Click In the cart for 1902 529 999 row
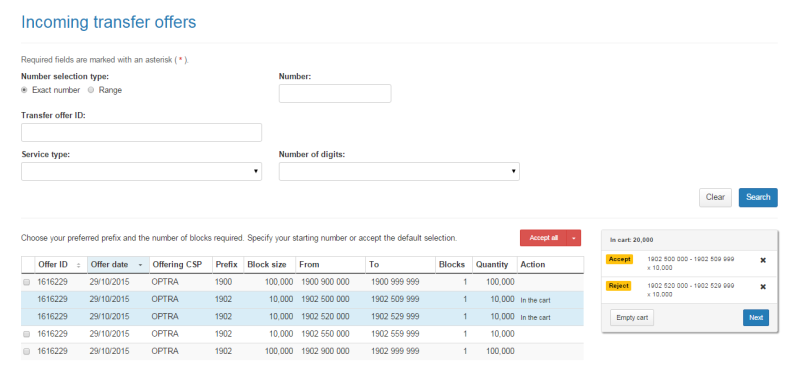The height and width of the screenshot is (370, 800). [x=535, y=317]
